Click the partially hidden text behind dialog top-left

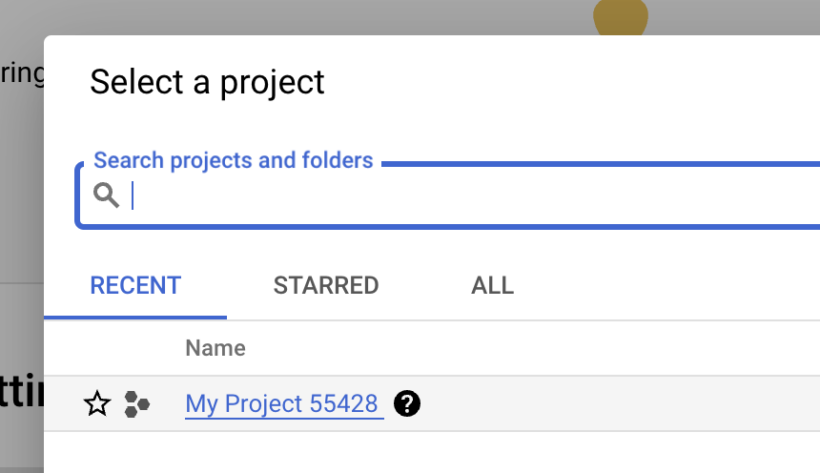click(20, 74)
